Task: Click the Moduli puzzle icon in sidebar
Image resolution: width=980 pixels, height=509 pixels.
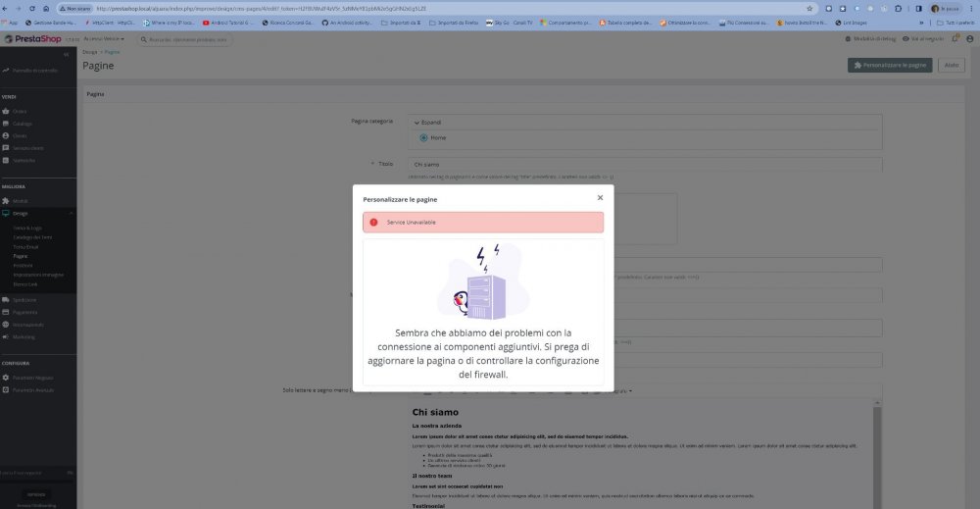Action: (x=6, y=201)
